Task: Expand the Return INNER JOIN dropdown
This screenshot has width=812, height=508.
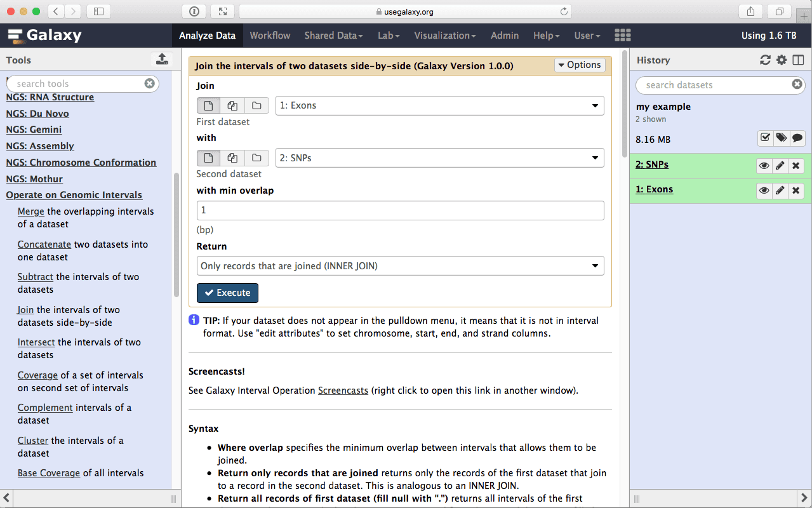Action: (400, 266)
